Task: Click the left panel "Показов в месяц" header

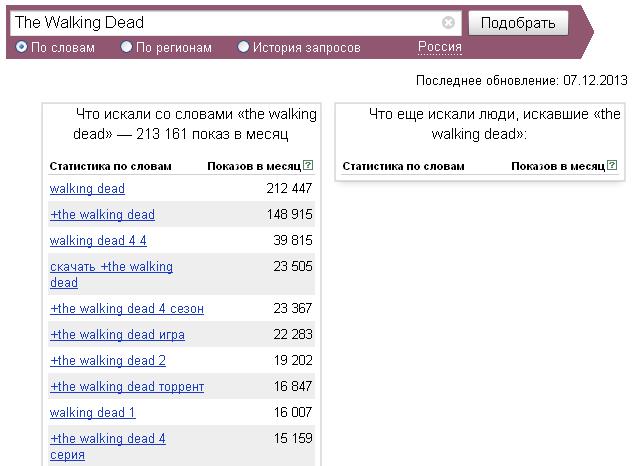Action: [x=254, y=166]
